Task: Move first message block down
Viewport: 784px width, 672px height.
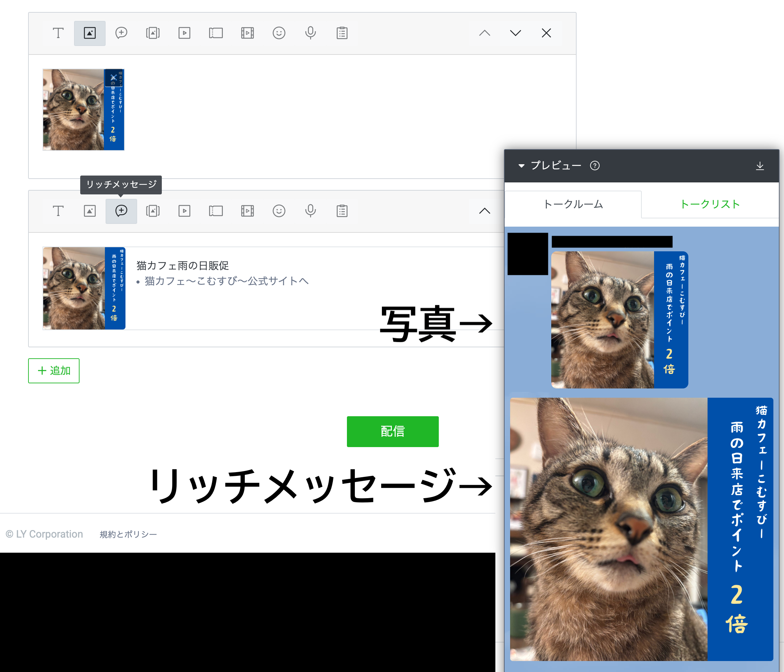Action: pos(515,33)
